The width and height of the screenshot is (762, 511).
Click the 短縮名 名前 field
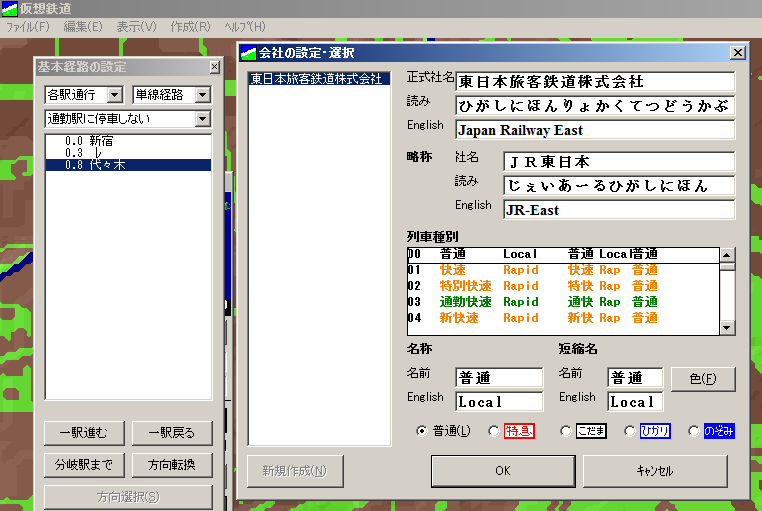(x=635, y=378)
